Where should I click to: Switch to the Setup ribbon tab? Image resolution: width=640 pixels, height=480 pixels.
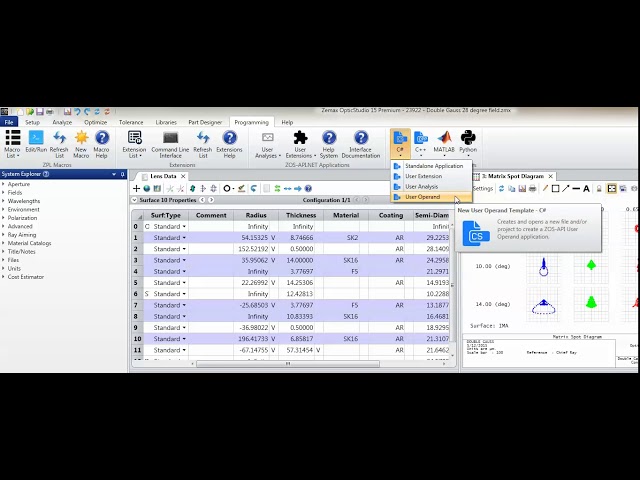pyautogui.click(x=32, y=122)
